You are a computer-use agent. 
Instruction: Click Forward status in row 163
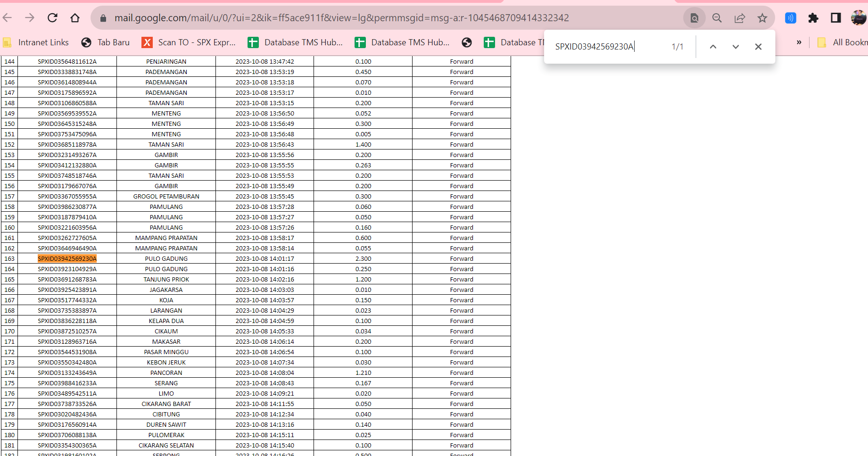coord(462,258)
